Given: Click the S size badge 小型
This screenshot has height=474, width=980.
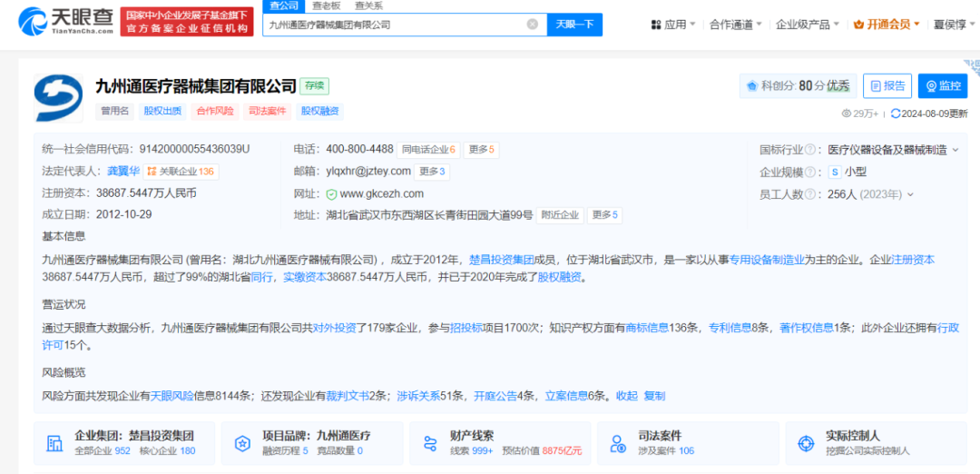Looking at the screenshot, I should [x=835, y=172].
